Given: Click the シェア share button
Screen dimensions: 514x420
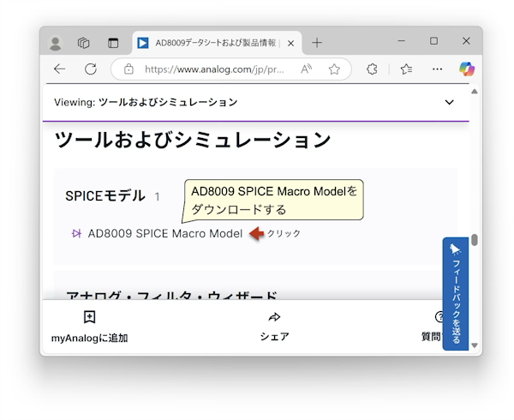Looking at the screenshot, I should [x=274, y=327].
